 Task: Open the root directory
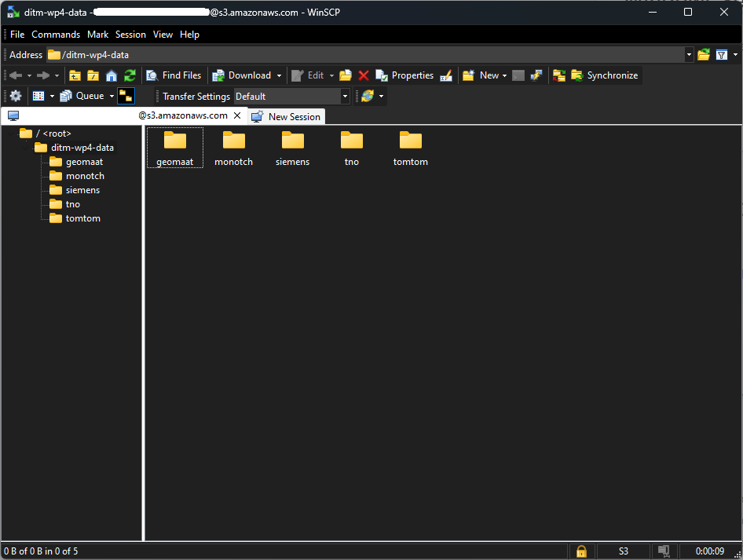[x=93, y=75]
